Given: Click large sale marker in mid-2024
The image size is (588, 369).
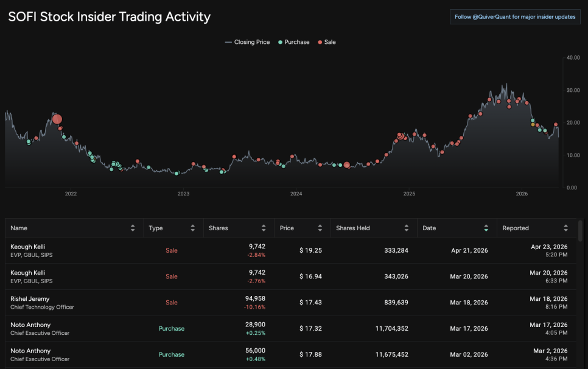Looking at the screenshot, I should pyautogui.click(x=347, y=164).
